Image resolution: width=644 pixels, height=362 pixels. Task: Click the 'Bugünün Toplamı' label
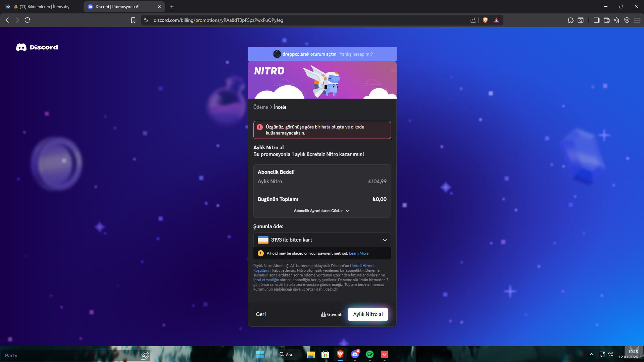[x=278, y=199]
